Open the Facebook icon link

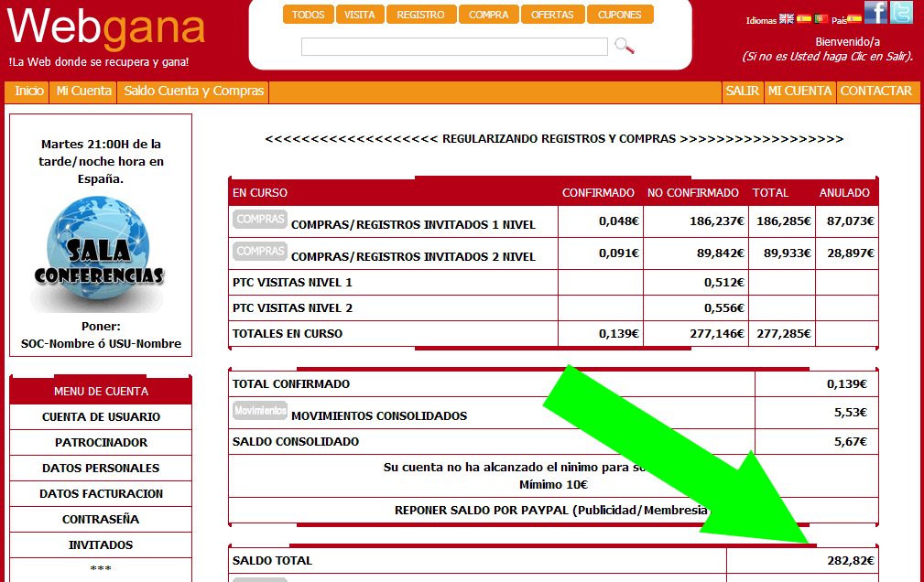pos(876,12)
